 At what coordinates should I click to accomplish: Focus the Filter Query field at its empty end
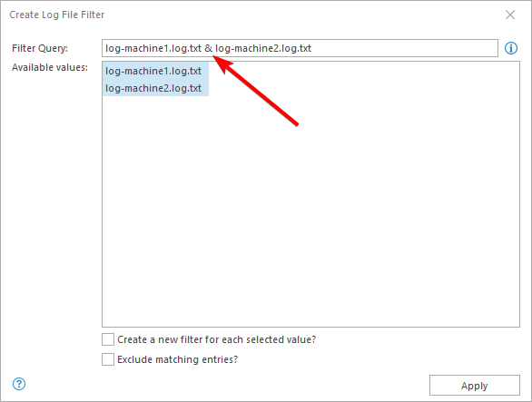click(404, 48)
